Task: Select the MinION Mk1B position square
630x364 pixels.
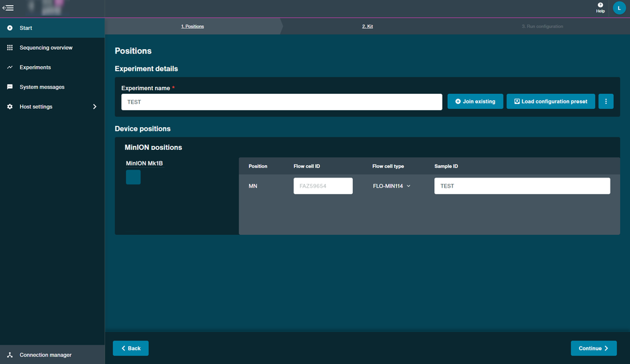Action: (x=133, y=177)
